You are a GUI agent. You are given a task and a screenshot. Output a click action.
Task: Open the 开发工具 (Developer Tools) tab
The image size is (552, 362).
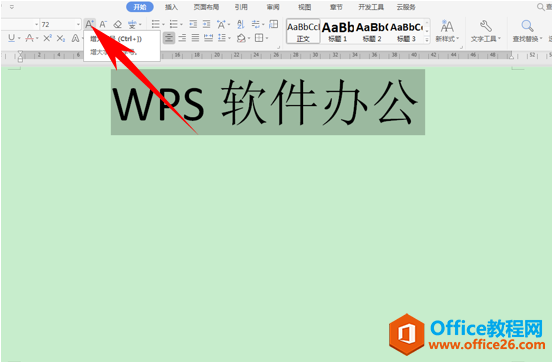(371, 7)
